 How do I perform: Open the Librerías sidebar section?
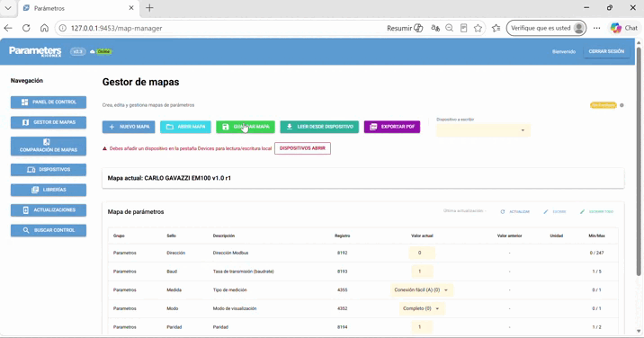click(49, 190)
